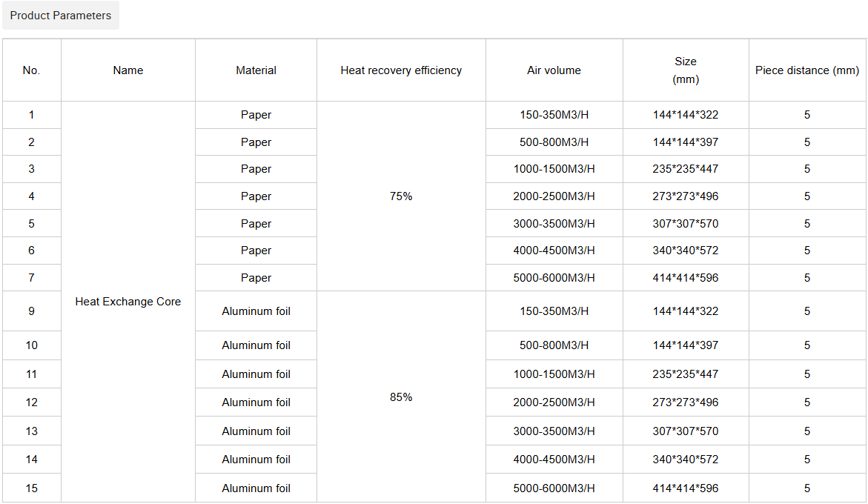This screenshot has height=504, width=868.
Task: Click the row number 5 cell
Action: (31, 224)
